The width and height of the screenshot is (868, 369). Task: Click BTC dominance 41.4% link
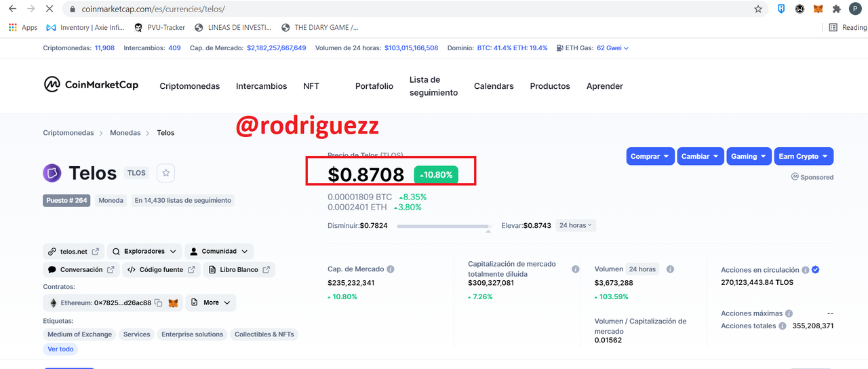point(494,48)
